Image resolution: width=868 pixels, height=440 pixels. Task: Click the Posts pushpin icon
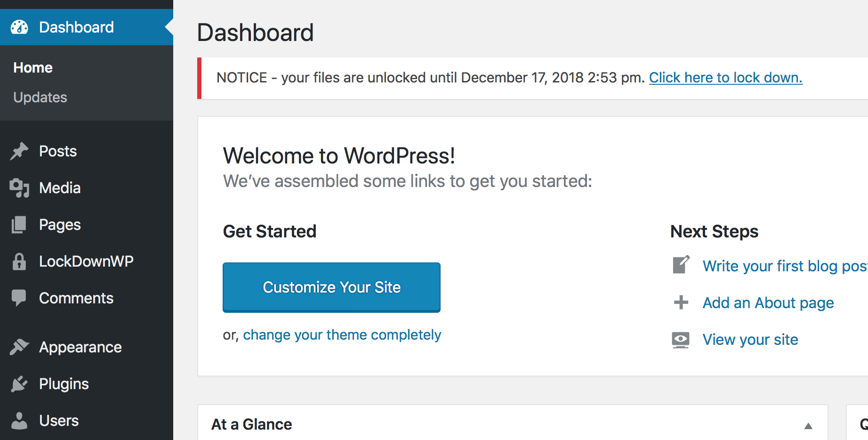coord(19,151)
